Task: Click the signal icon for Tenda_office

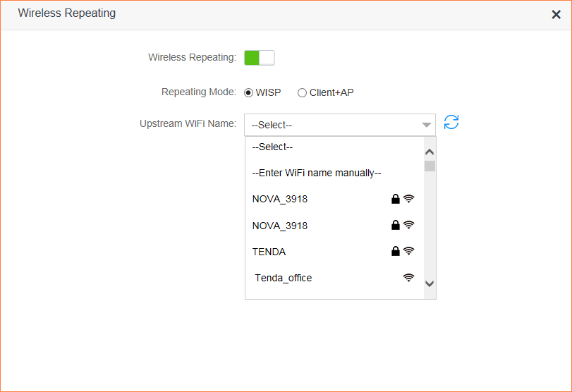Action: (408, 278)
